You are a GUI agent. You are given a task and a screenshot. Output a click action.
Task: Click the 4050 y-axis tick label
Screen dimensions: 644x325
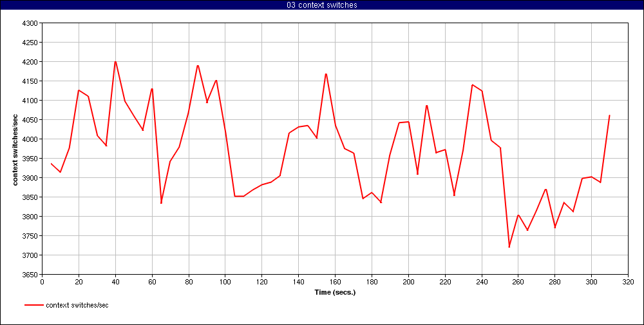pos(31,120)
